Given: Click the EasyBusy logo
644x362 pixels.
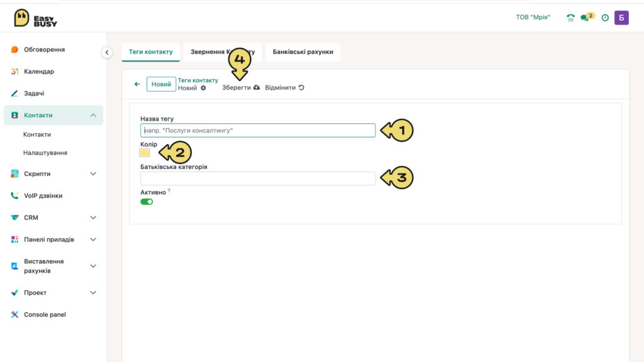Looking at the screenshot, I should pyautogui.click(x=35, y=18).
